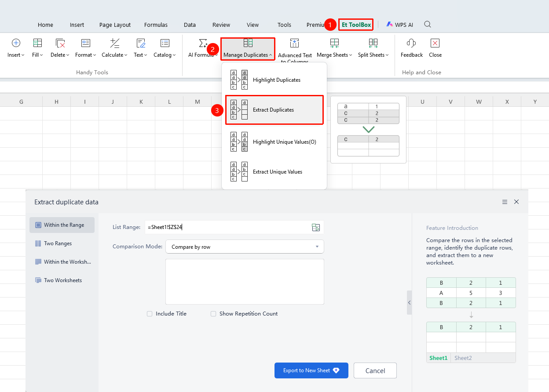Switch to the Page Layout tab

click(x=115, y=25)
